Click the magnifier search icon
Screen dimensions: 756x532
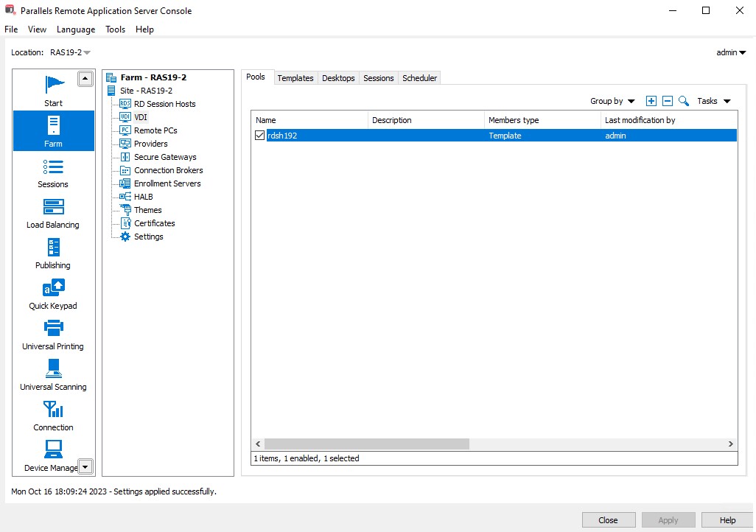684,101
